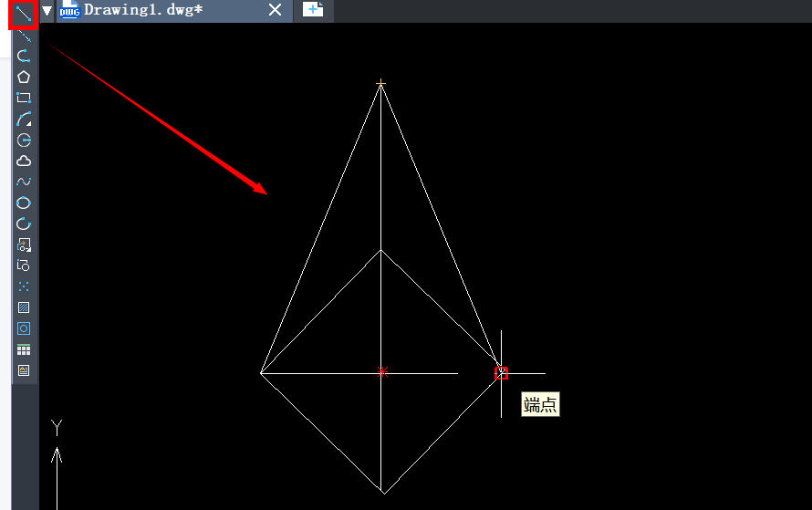The image size is (812, 510).
Task: Select the Point tool
Action: tap(24, 286)
